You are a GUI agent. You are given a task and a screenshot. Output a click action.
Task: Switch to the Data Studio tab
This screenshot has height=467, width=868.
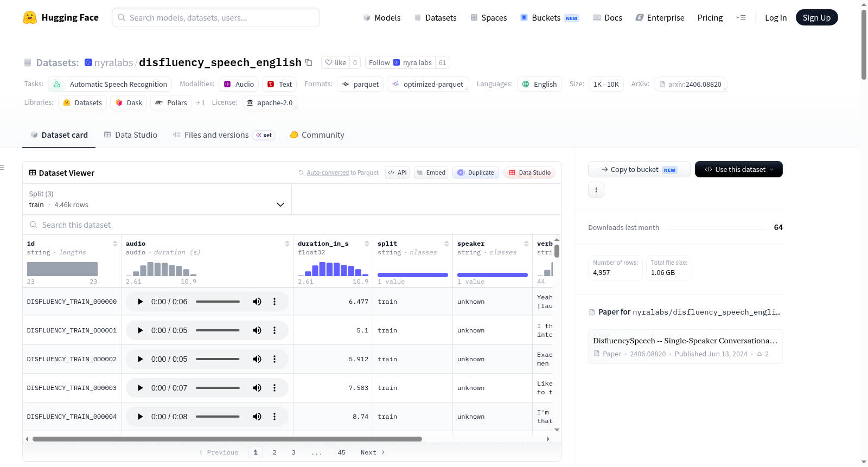130,135
